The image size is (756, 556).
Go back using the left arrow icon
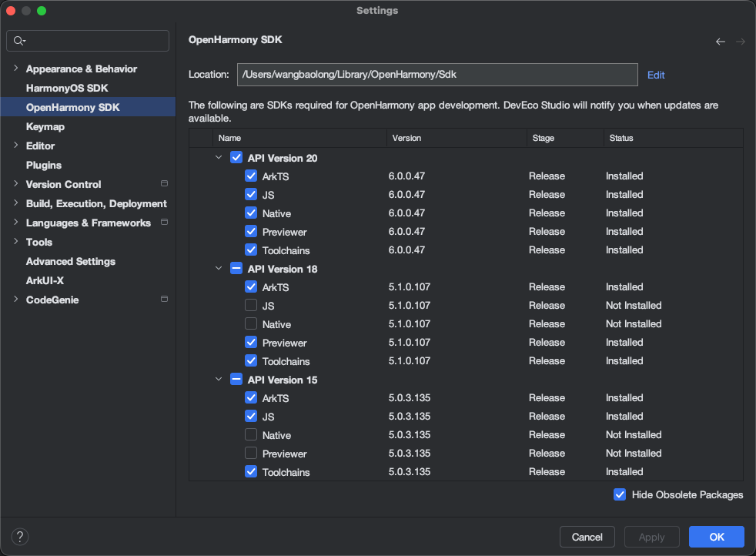point(721,42)
